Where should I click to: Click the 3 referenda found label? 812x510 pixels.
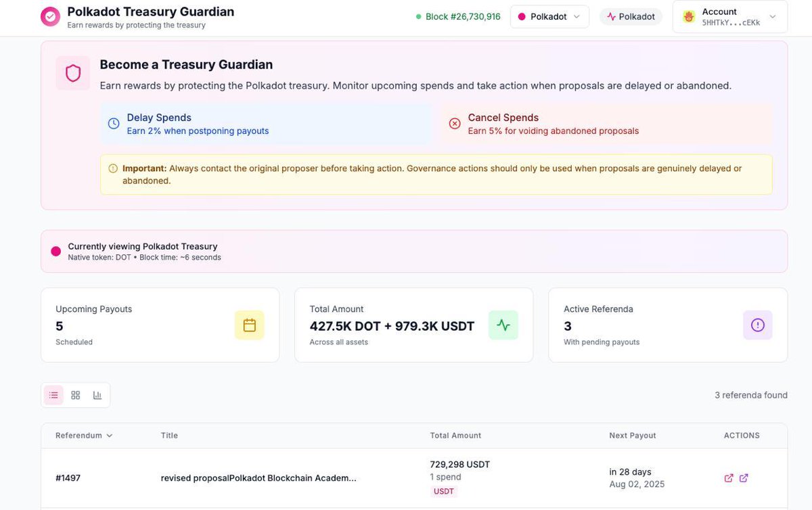751,395
